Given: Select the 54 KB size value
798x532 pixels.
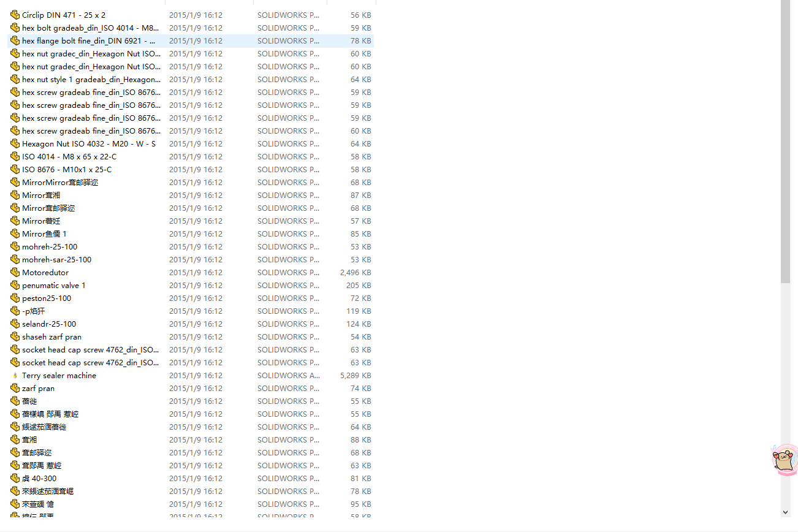Looking at the screenshot, I should (x=361, y=336).
